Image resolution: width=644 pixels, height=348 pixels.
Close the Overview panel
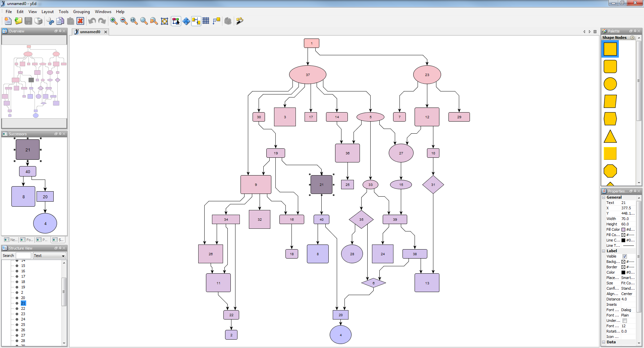[x=64, y=31]
